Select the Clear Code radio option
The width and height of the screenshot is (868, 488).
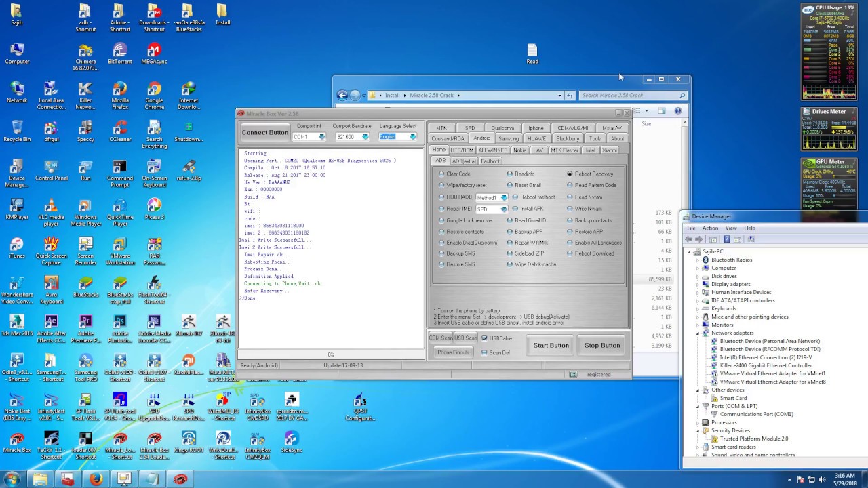pos(442,174)
